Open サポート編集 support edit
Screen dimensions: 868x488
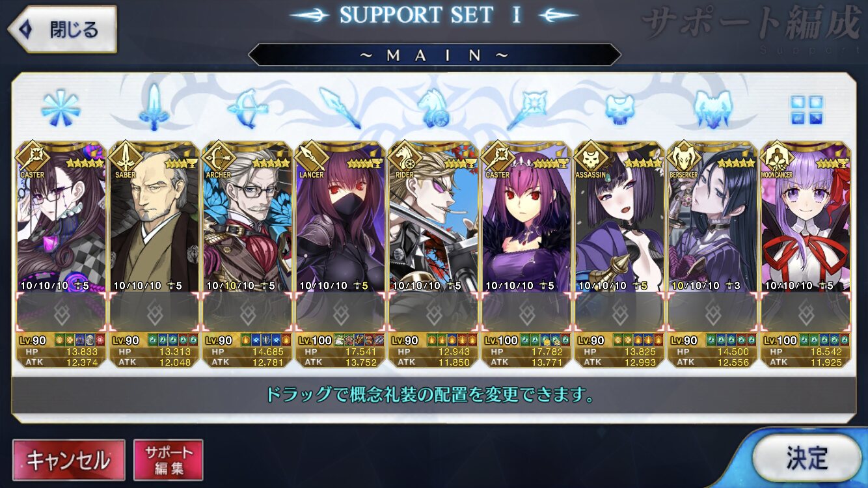(x=168, y=460)
